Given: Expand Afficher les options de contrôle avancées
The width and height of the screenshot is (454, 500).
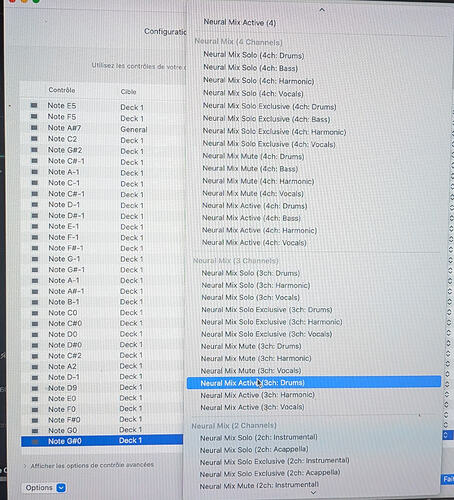Looking at the screenshot, I should click(x=89, y=465).
